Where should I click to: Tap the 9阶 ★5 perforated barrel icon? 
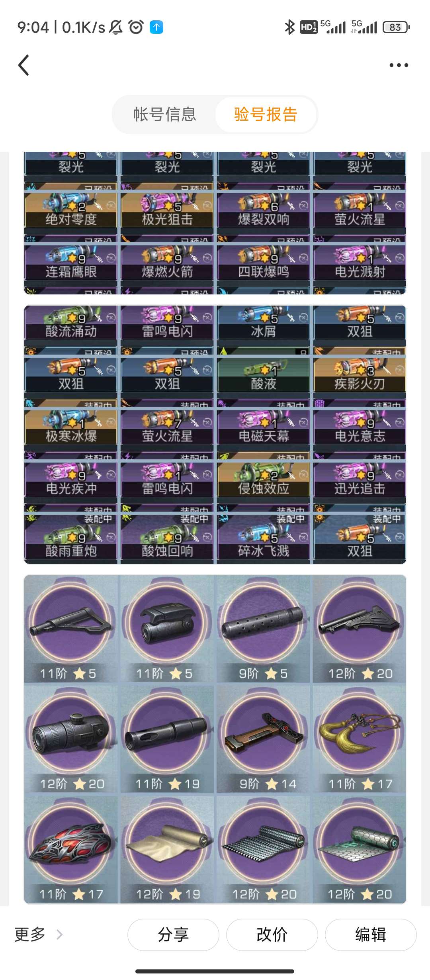pos(263,629)
